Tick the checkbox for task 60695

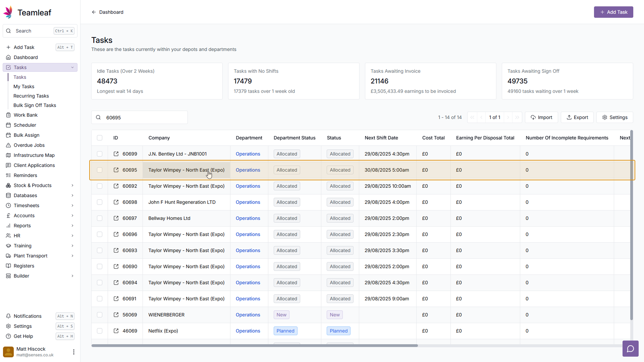pos(100,170)
